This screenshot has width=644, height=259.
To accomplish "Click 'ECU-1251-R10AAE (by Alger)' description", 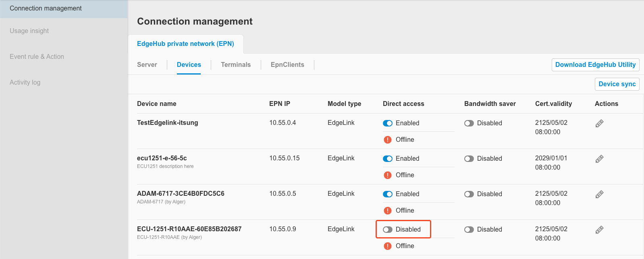I will click(x=169, y=237).
